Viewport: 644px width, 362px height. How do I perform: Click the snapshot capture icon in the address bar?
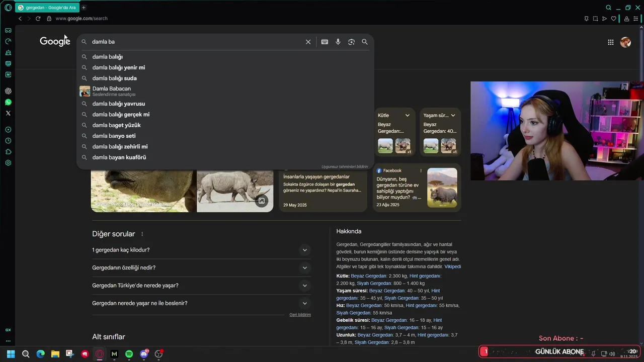tap(595, 19)
